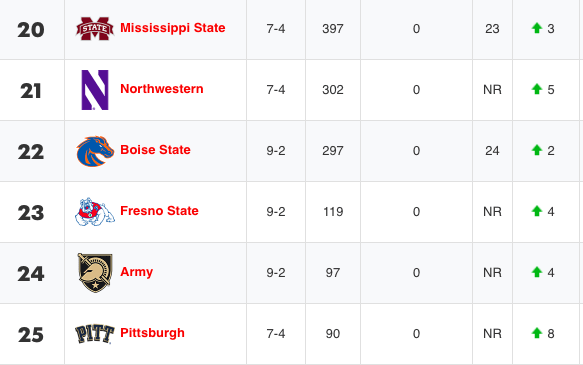
Task: Open the Northwestern team link
Action: (162, 89)
